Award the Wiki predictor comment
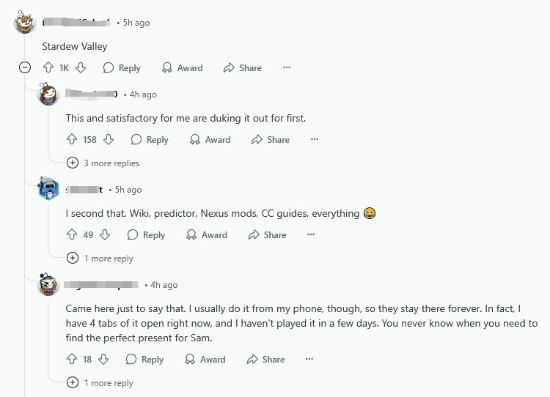Viewport: 550px width, 397px height. (x=207, y=235)
